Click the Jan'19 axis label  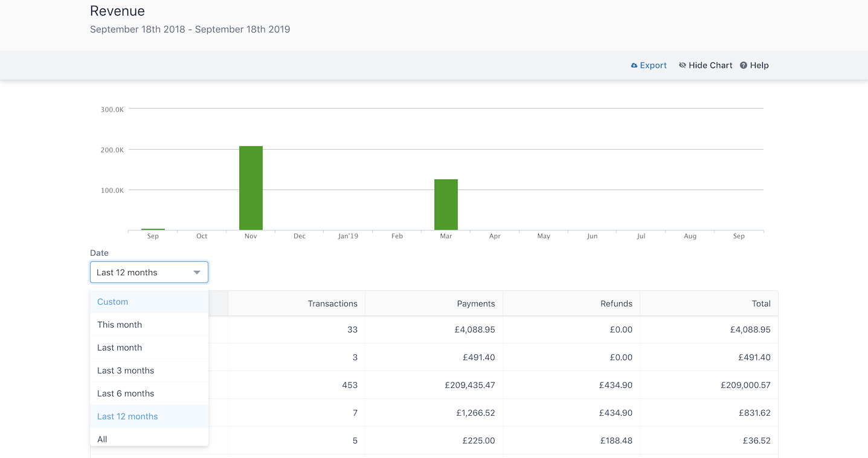click(348, 236)
